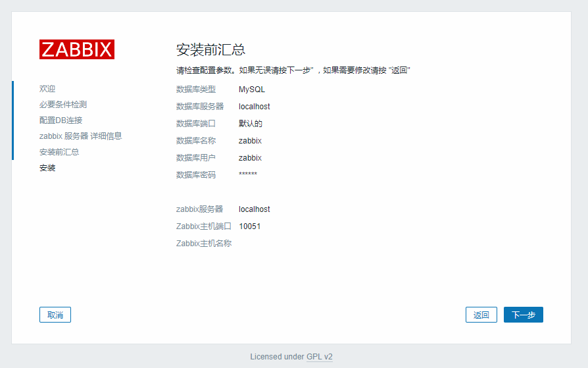Select the 欢迎 step in sidebar
This screenshot has height=368, width=588.
click(47, 89)
